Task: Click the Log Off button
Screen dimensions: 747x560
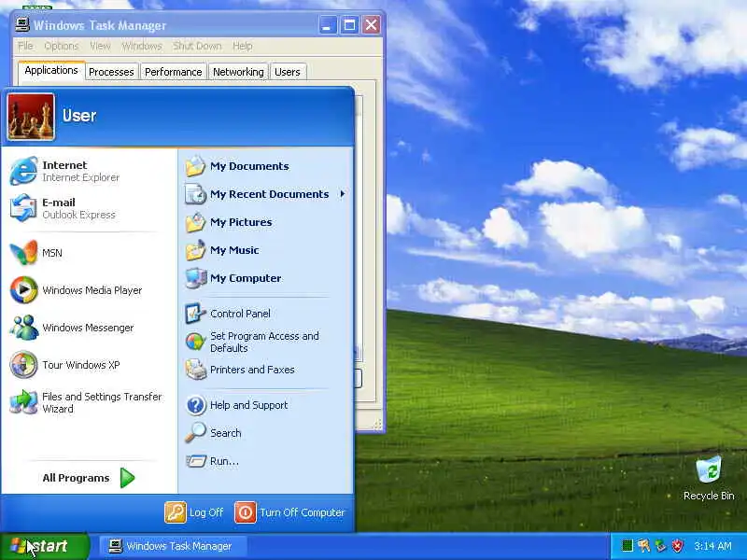Action: pos(194,512)
